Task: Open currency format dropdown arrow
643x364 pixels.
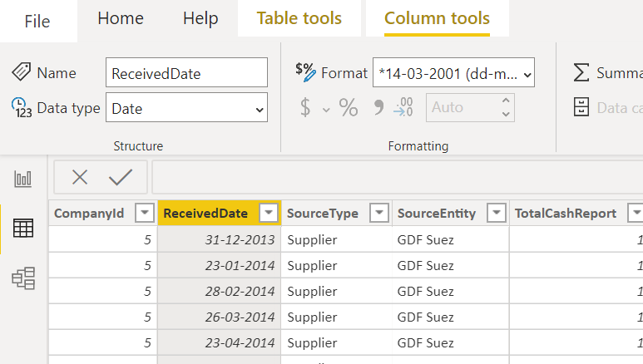Action: (326, 110)
